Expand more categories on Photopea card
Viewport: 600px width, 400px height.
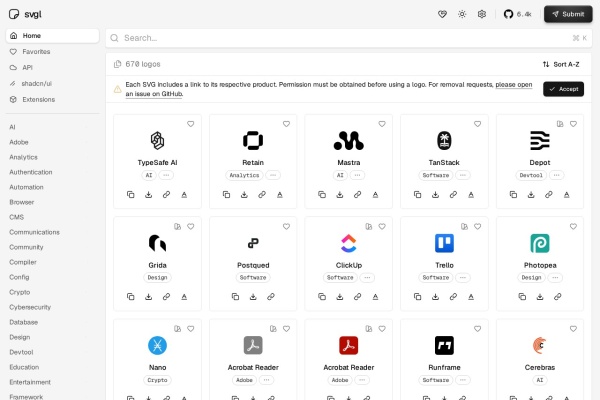point(555,277)
